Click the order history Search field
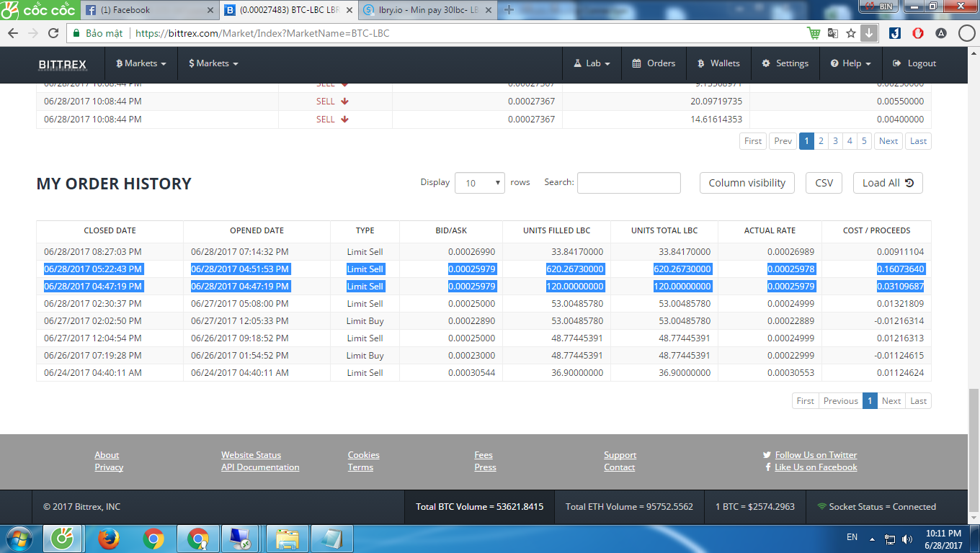980x553 pixels. click(x=628, y=183)
